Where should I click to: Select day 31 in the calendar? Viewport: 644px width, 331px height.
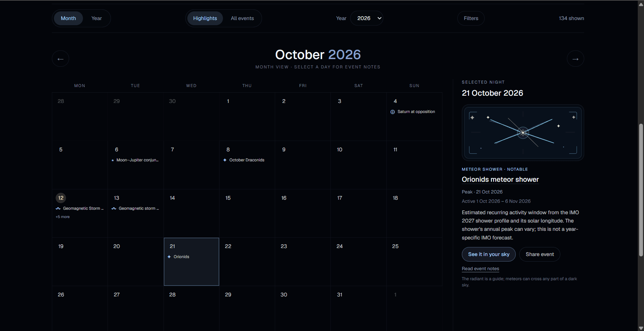click(358, 308)
